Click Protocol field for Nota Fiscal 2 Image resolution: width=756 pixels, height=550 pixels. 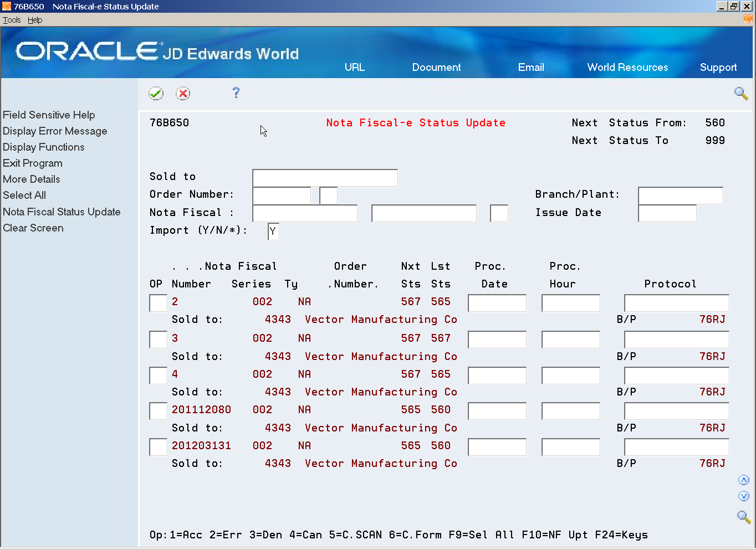677,303
